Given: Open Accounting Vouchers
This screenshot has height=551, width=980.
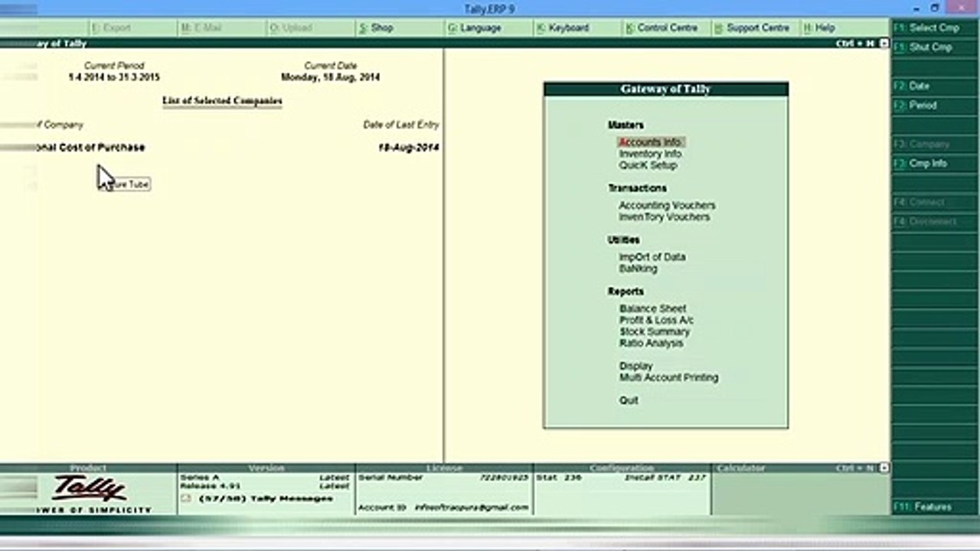Looking at the screenshot, I should tap(667, 205).
